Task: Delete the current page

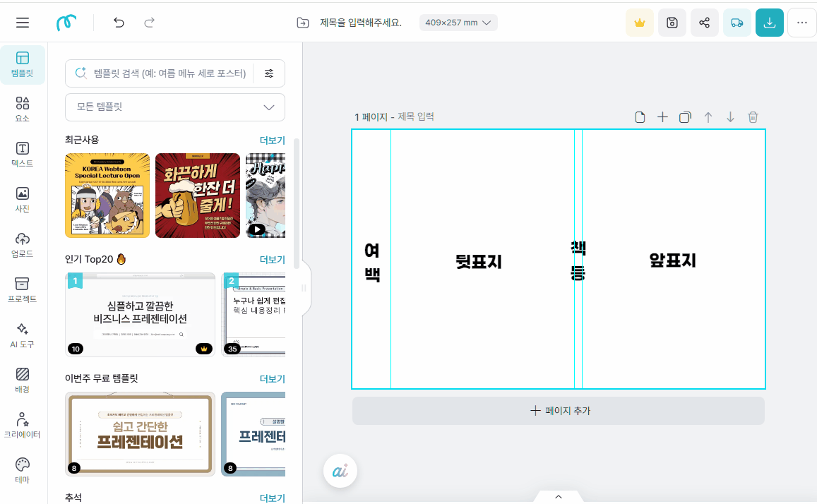Action: [x=753, y=117]
